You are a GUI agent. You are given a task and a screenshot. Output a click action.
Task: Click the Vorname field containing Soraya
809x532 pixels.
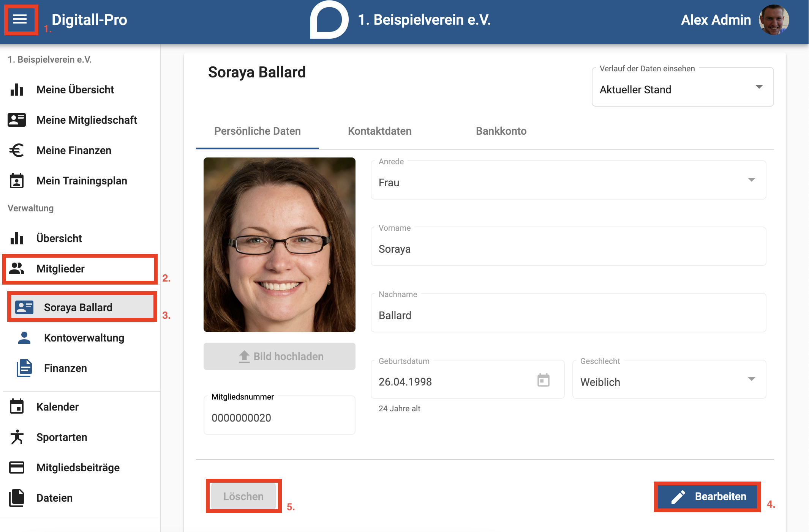568,247
